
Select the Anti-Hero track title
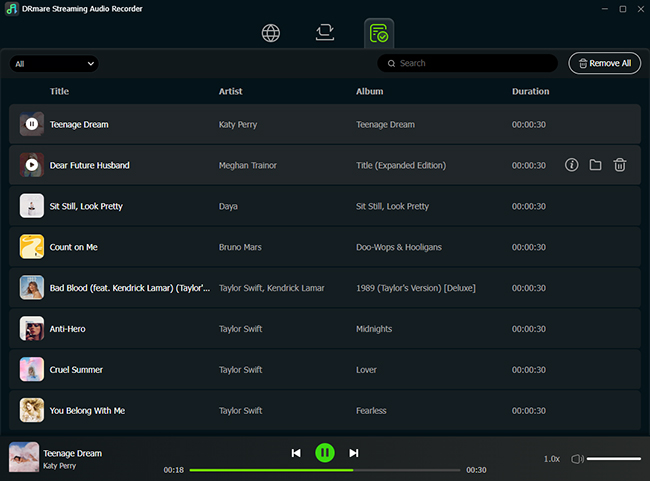point(68,329)
